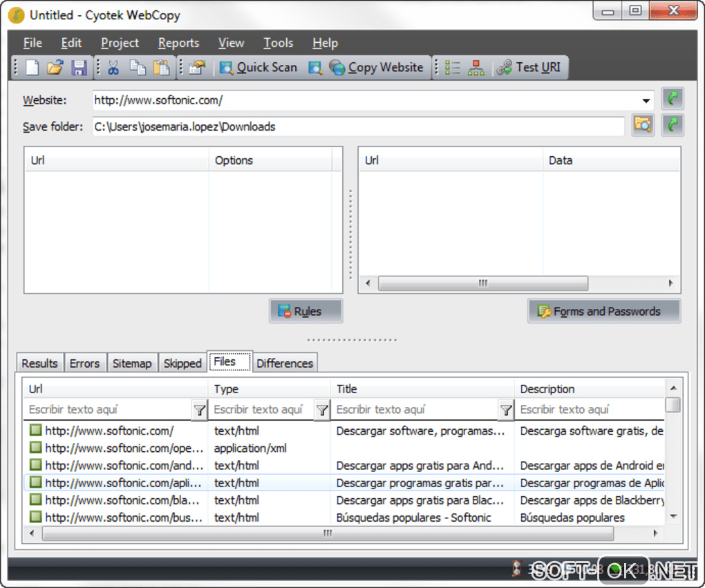Click the Description filter text box
This screenshot has width=705, height=588.
[590, 410]
